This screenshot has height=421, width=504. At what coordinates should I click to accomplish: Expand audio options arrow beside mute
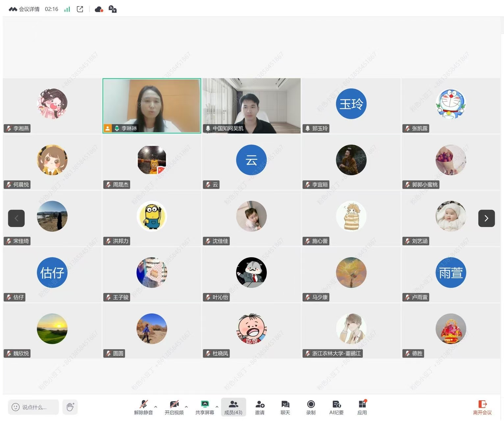[x=156, y=407]
